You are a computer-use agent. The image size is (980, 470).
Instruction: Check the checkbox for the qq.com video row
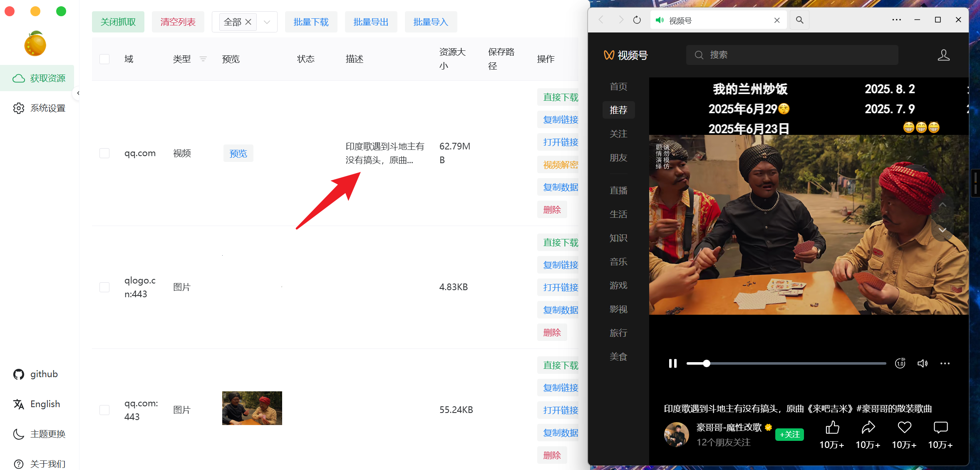104,153
